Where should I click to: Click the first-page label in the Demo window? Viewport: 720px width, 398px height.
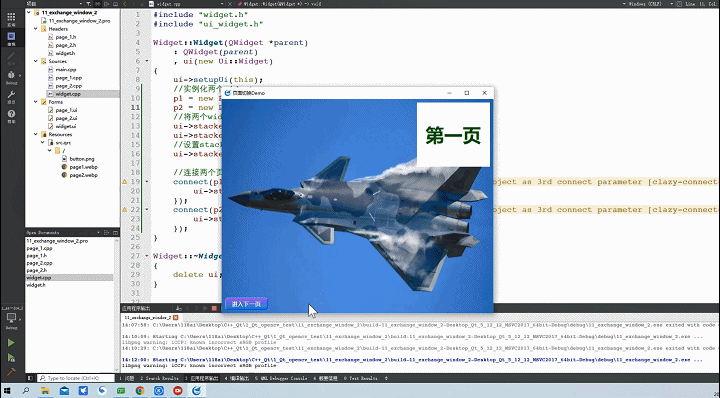coord(453,135)
